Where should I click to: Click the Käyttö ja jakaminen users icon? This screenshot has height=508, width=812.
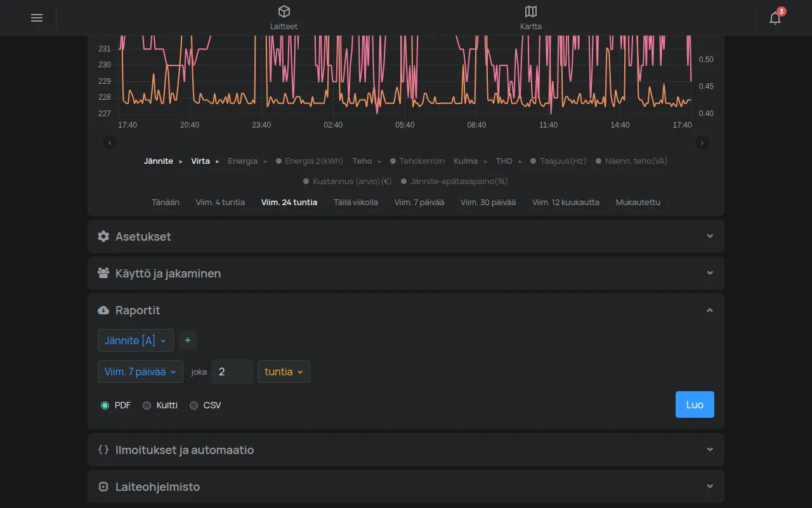pos(103,273)
